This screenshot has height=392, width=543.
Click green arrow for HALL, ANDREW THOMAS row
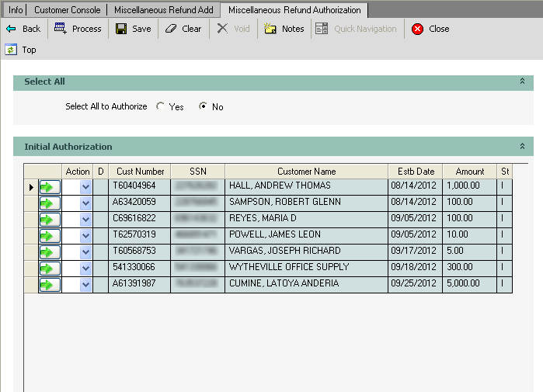pyautogui.click(x=50, y=187)
